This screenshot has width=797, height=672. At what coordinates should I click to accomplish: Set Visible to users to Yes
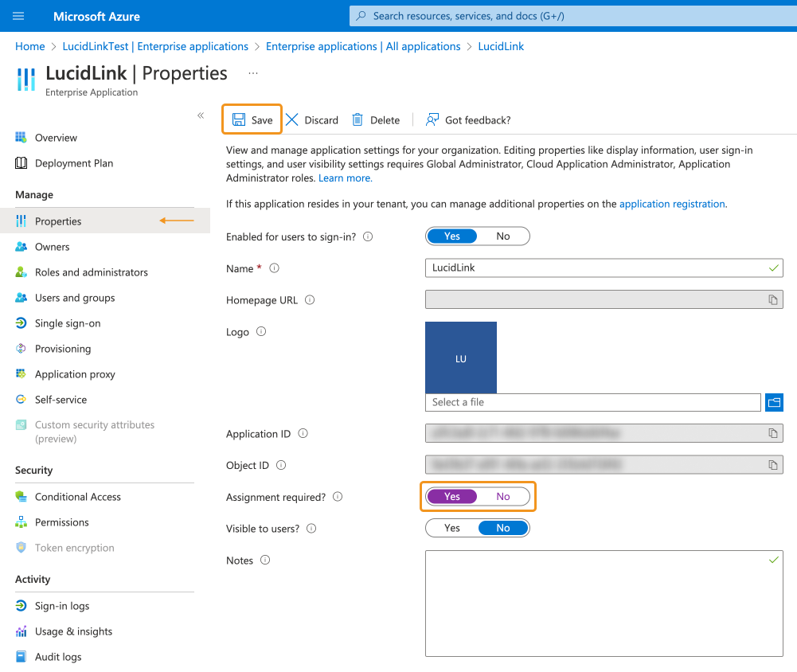[452, 528]
